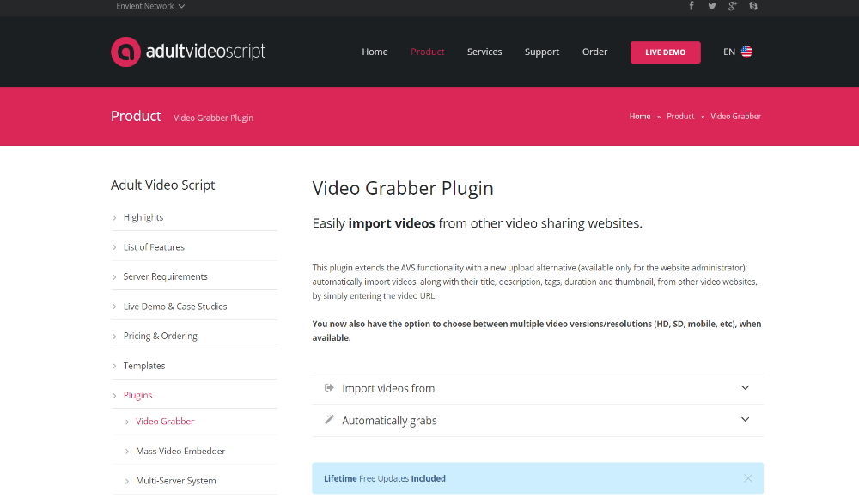Go to the Home menu item
The image size is (859, 504).
(x=375, y=52)
